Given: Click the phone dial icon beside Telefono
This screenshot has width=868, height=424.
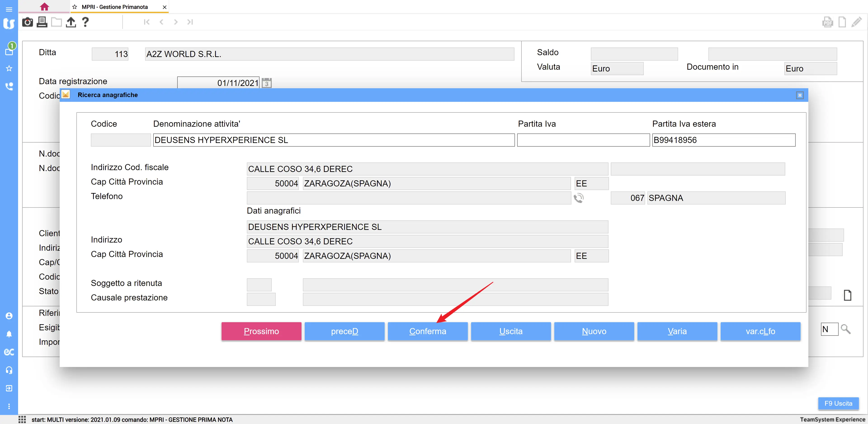Looking at the screenshot, I should tap(579, 198).
